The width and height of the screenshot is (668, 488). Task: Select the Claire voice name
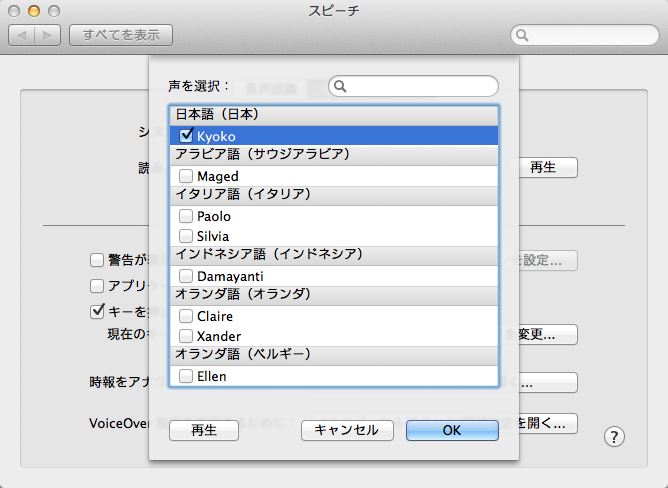click(x=215, y=316)
